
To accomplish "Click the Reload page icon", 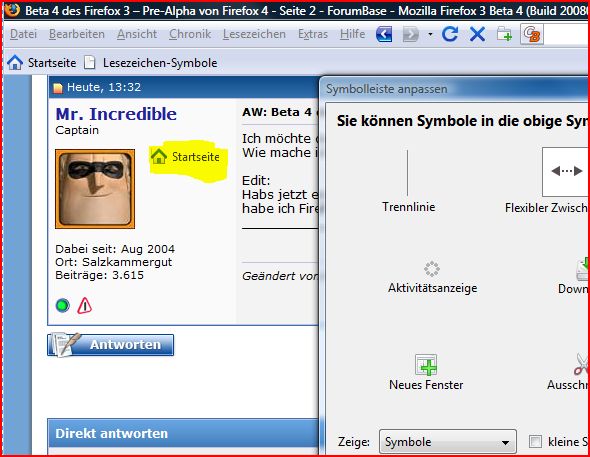I will (450, 34).
